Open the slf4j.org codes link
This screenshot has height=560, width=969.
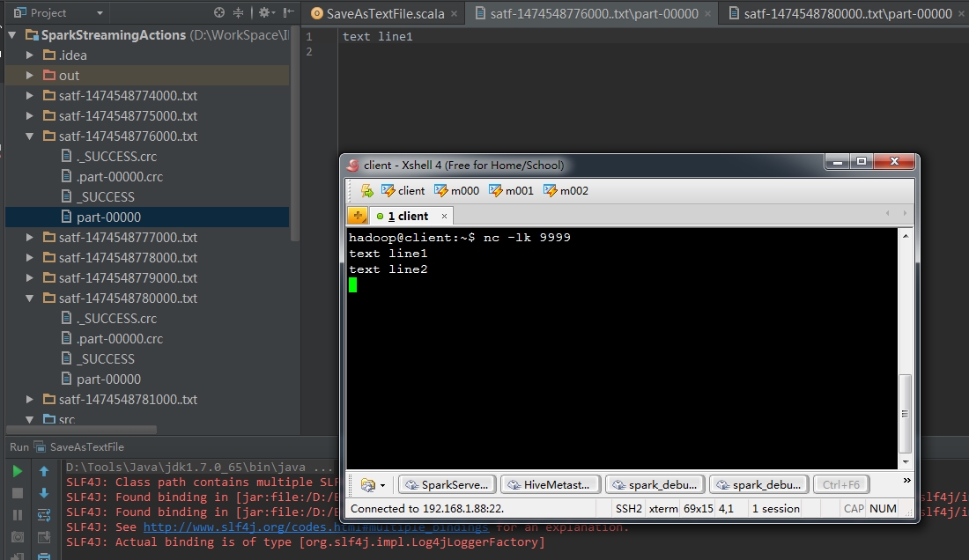click(x=315, y=527)
